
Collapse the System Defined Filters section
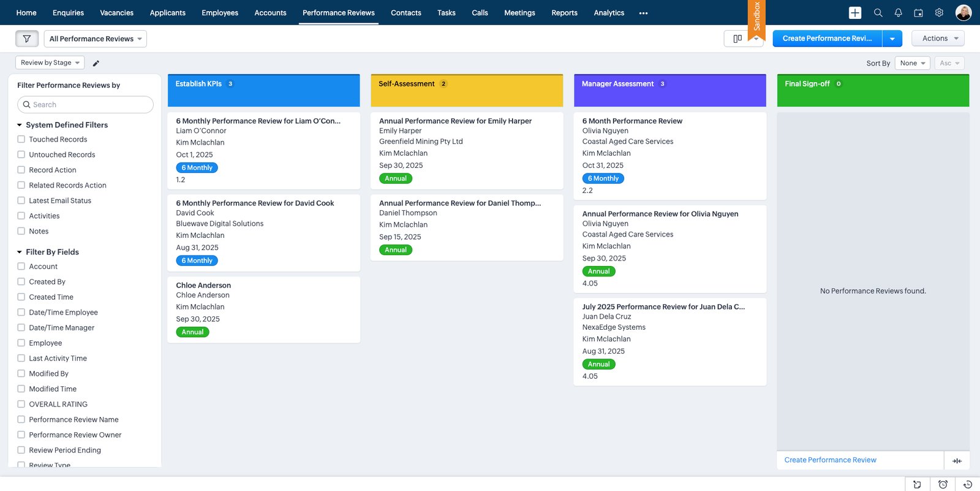tap(20, 125)
